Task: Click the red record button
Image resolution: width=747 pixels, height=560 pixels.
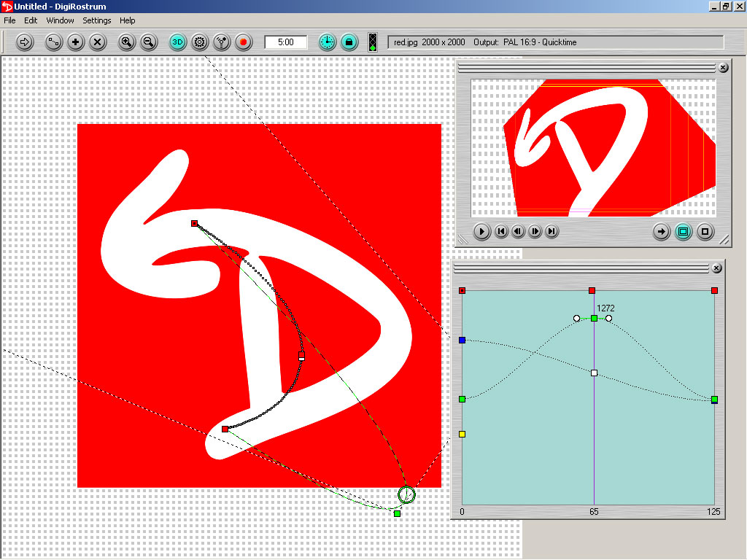Action: pos(244,42)
